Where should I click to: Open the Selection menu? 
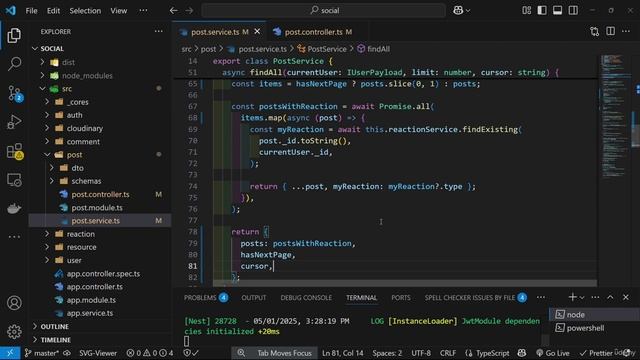point(85,11)
